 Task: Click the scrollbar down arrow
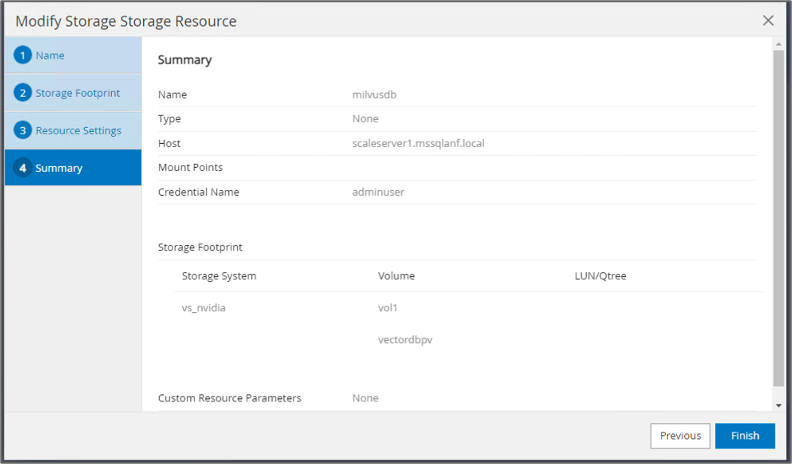point(779,405)
